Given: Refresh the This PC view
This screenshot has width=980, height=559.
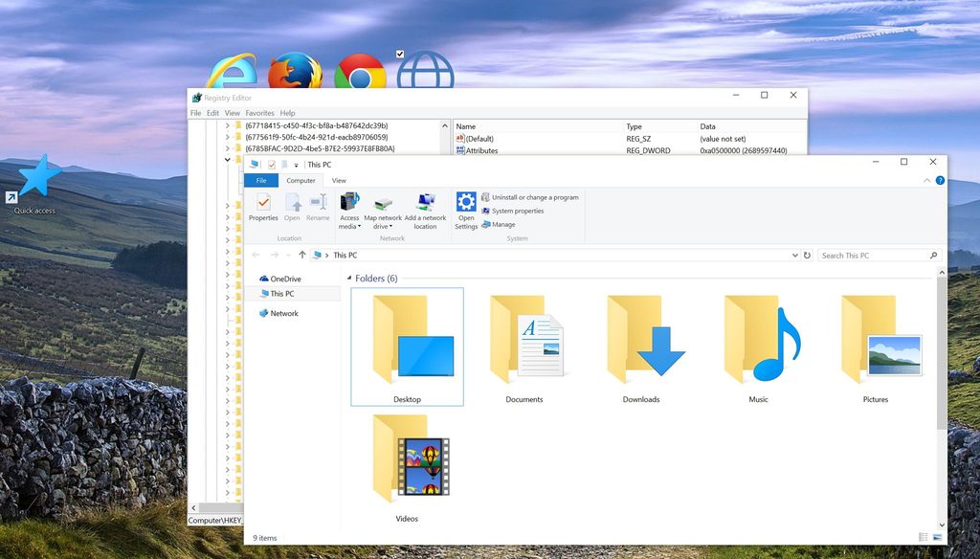Looking at the screenshot, I should coord(807,255).
